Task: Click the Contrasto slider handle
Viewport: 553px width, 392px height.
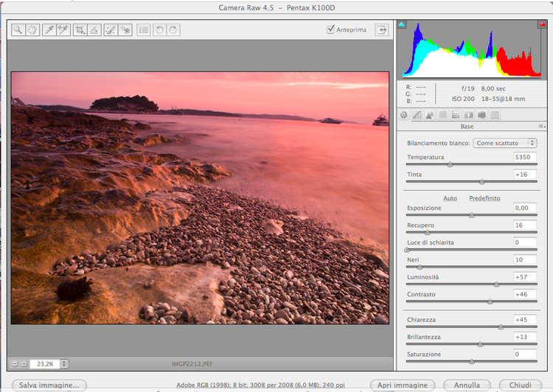Action: (490, 301)
